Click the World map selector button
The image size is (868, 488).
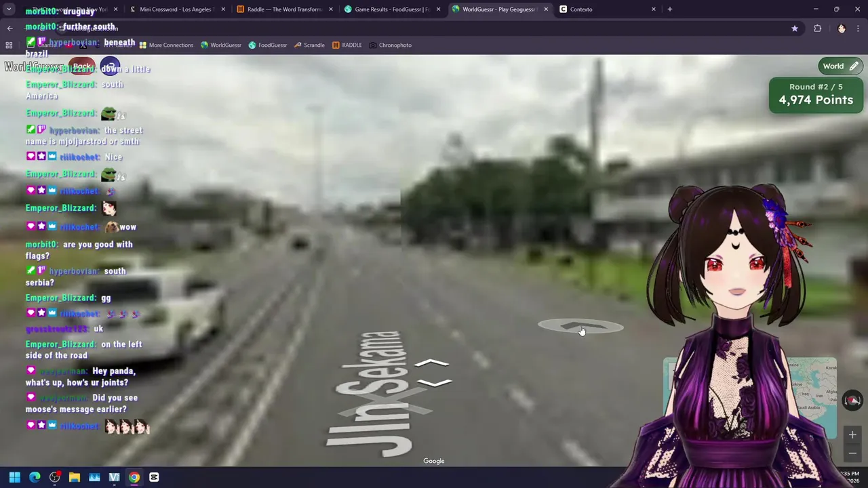840,66
